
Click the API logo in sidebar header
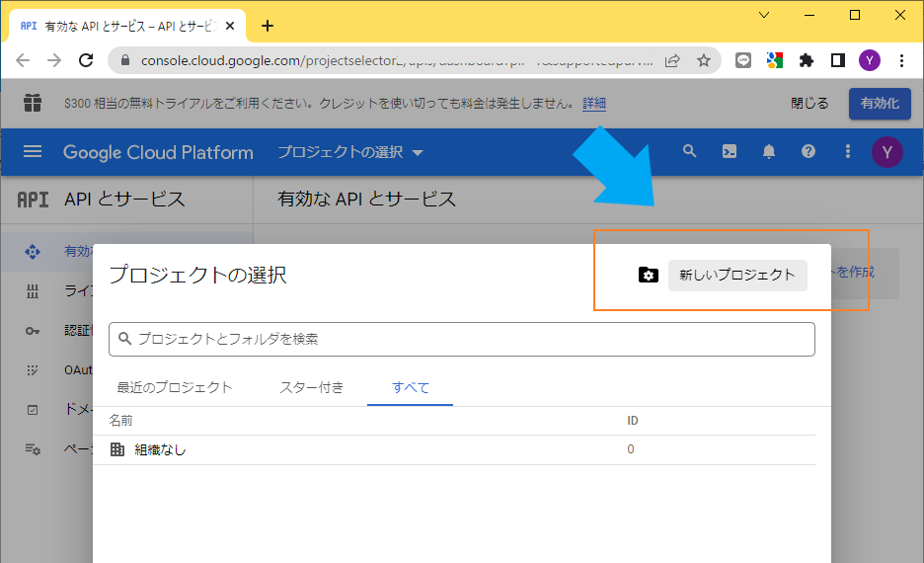(33, 200)
